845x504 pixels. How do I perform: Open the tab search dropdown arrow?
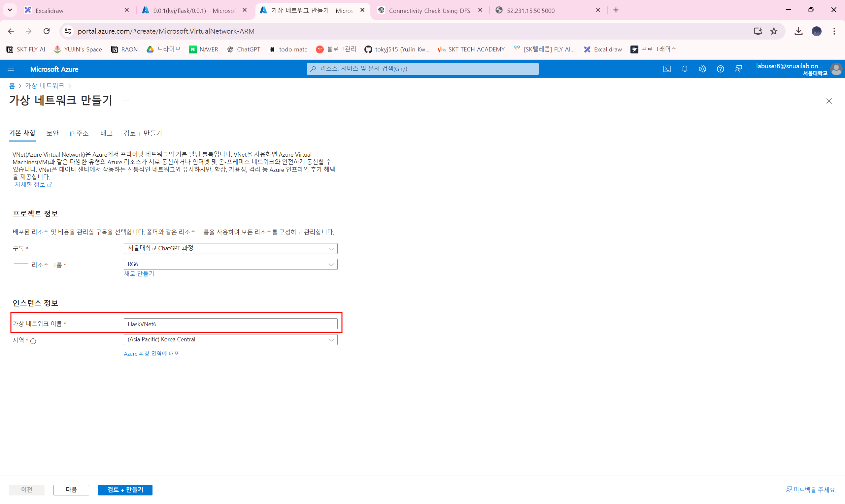pos(10,10)
